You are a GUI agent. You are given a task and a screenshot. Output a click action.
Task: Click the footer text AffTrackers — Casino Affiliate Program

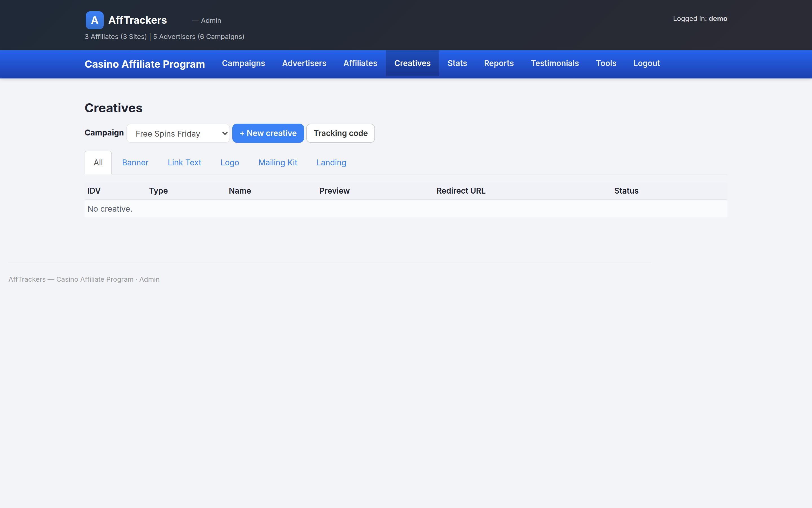[x=71, y=279]
